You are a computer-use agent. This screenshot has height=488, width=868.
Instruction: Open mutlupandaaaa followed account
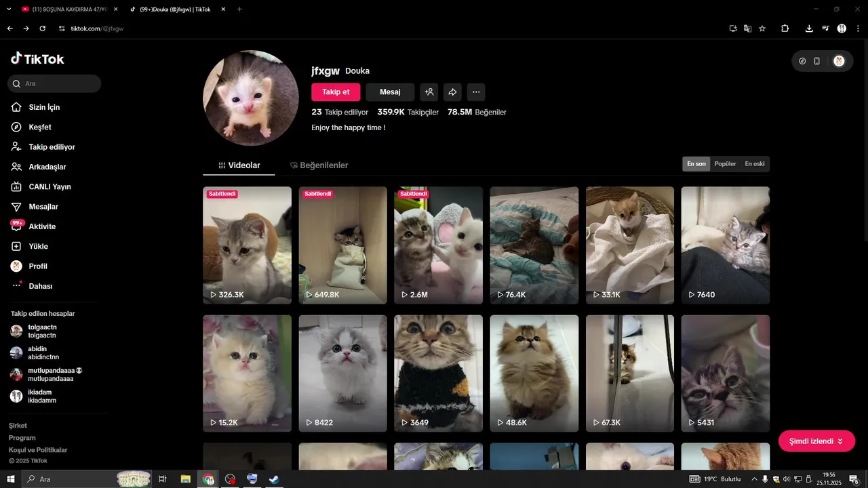(46, 375)
